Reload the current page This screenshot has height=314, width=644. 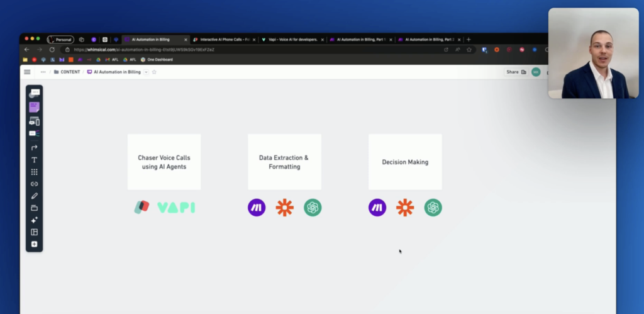pyautogui.click(x=52, y=49)
